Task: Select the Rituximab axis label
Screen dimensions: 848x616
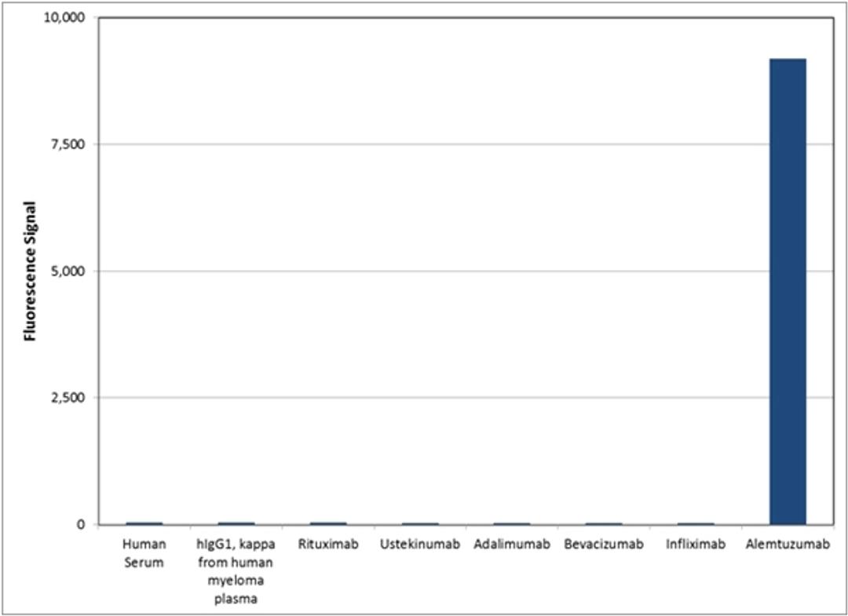Action: pos(328,541)
